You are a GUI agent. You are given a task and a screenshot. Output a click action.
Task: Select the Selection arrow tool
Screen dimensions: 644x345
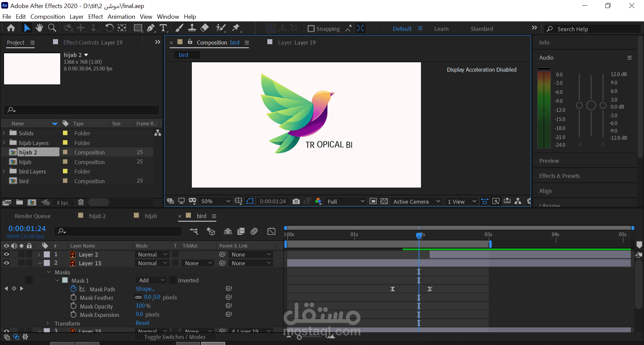coord(27,28)
